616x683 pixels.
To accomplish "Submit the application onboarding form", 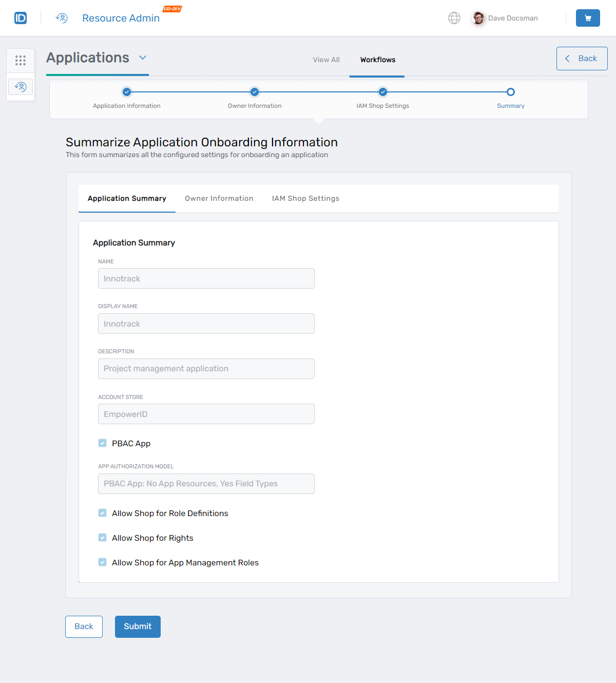I will 137,626.
